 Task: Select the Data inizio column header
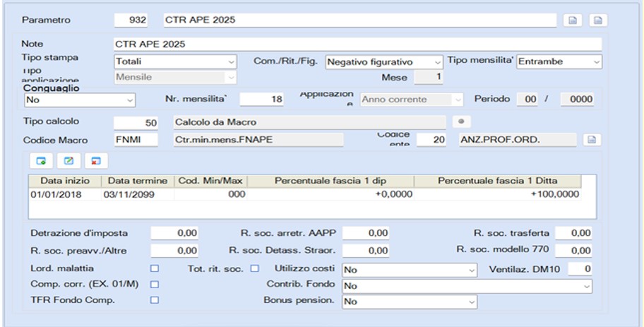coord(65,182)
